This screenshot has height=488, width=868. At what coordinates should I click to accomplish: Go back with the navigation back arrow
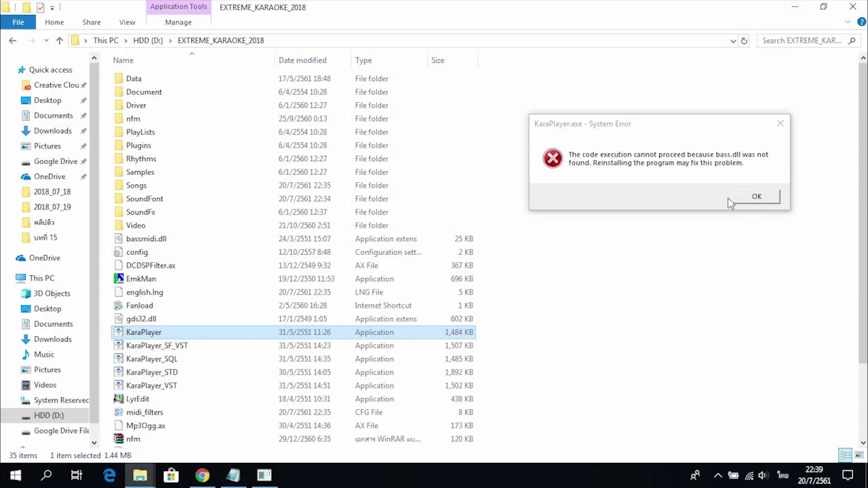[x=12, y=41]
